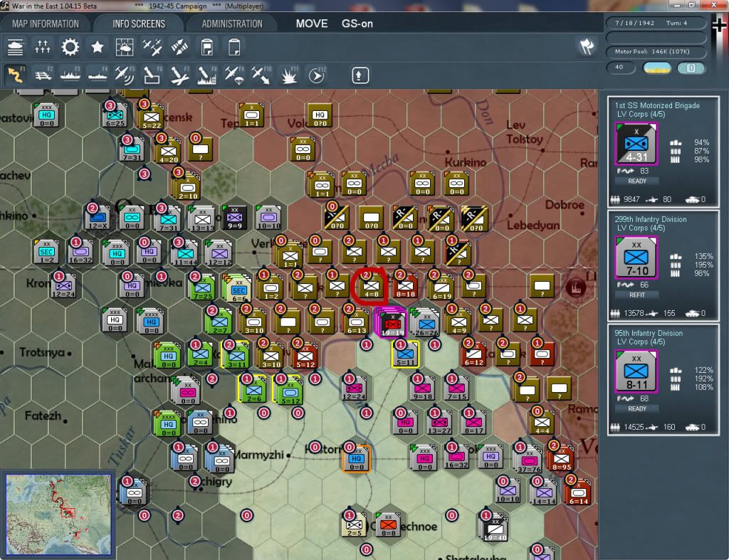The width and height of the screenshot is (729, 560).
Task: Select the Soviet 4=8 infantry counter
Action: [371, 285]
